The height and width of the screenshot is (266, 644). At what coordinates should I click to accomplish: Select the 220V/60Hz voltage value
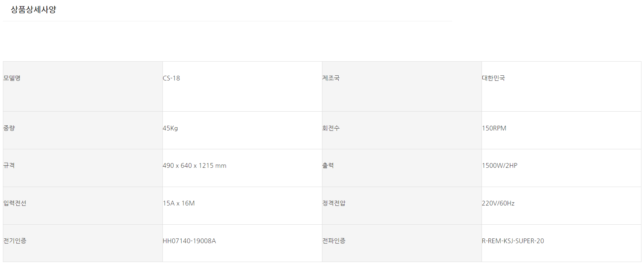(498, 203)
